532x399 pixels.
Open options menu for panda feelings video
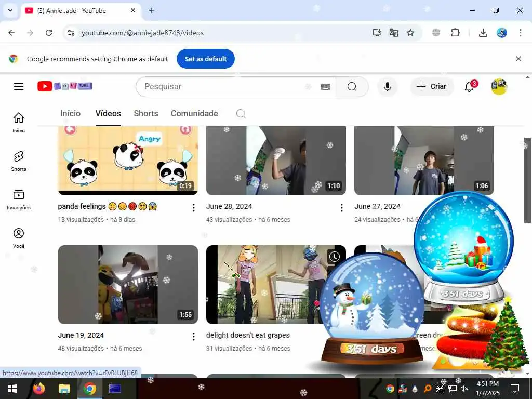click(x=193, y=208)
